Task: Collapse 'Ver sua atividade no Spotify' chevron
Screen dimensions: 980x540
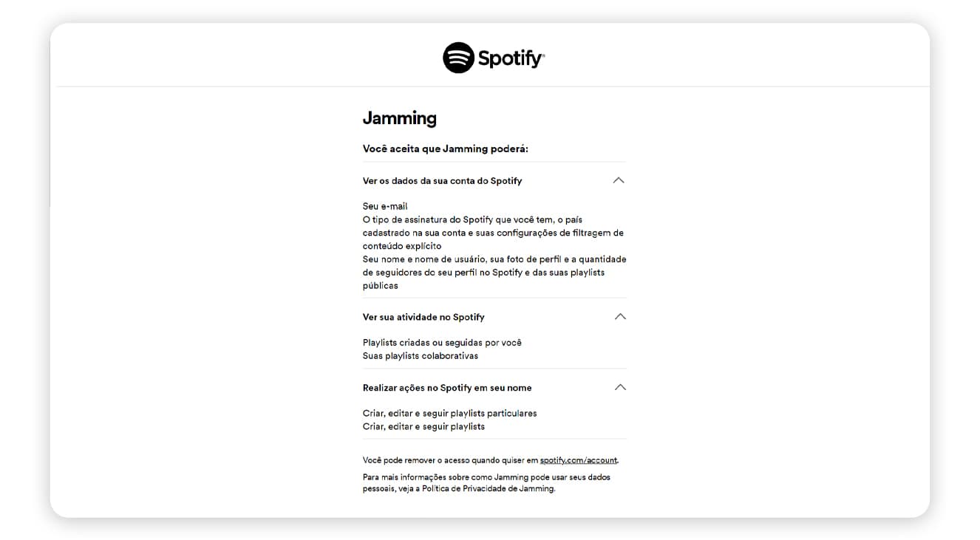Action: pyautogui.click(x=620, y=316)
